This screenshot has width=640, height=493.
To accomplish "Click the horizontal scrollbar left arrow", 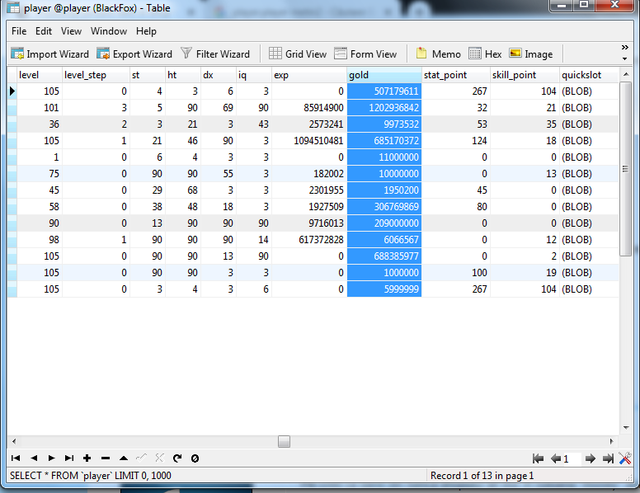I will coord(14,441).
